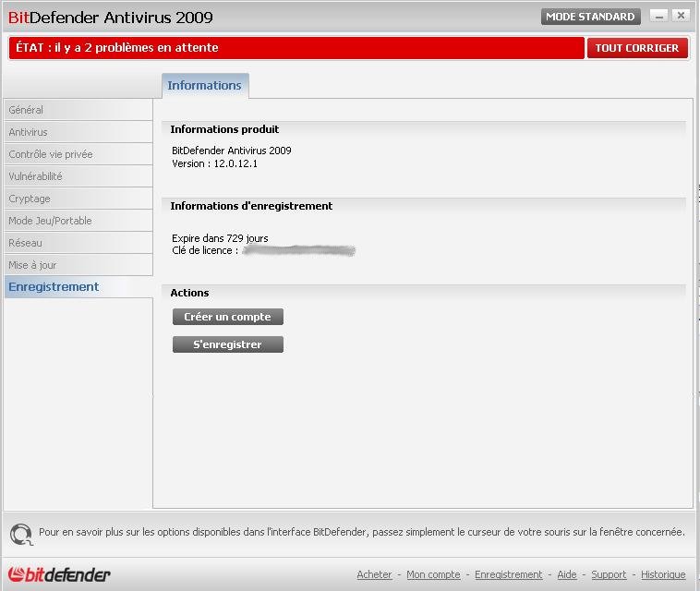This screenshot has height=591, width=700.
Task: Open the Historique link
Action: coord(663,574)
